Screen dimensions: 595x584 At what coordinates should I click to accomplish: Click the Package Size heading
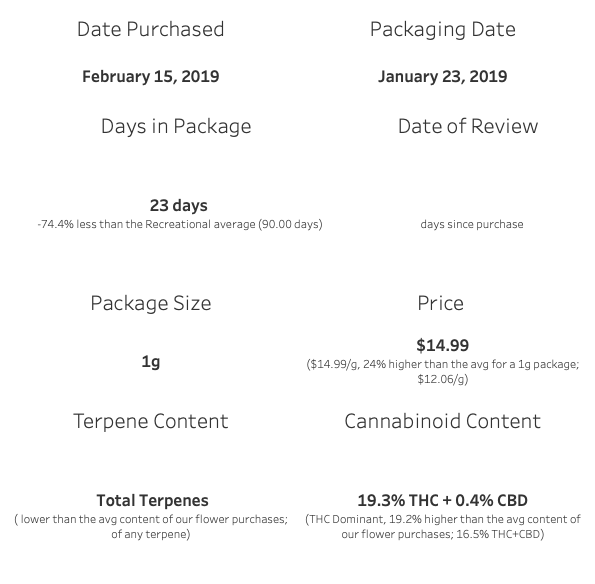151,304
